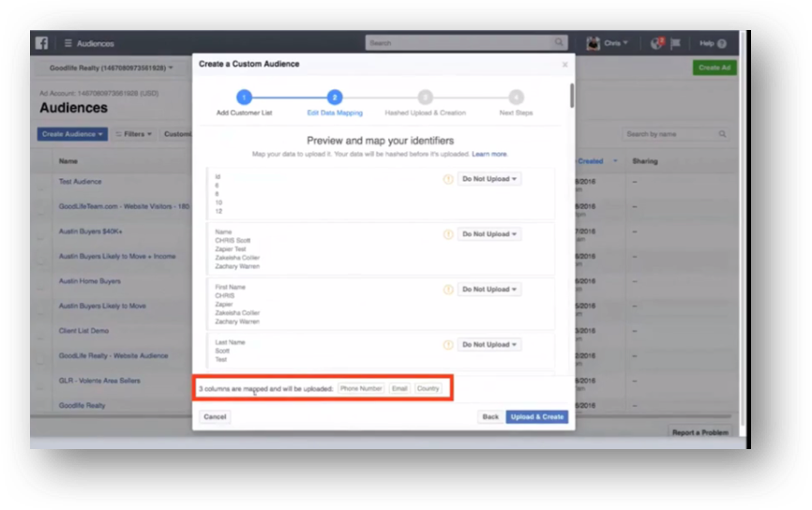Click the Sharing column header
The image size is (812, 510).
[645, 161]
